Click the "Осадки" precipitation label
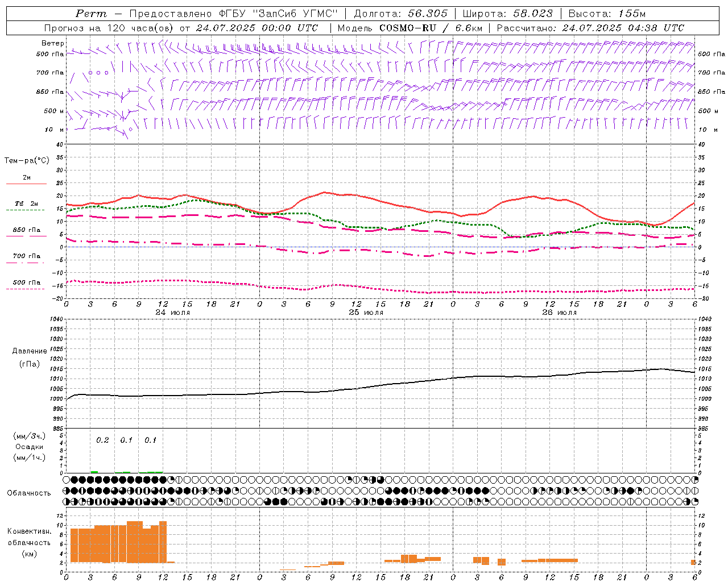728x582 pixels. 30,447
